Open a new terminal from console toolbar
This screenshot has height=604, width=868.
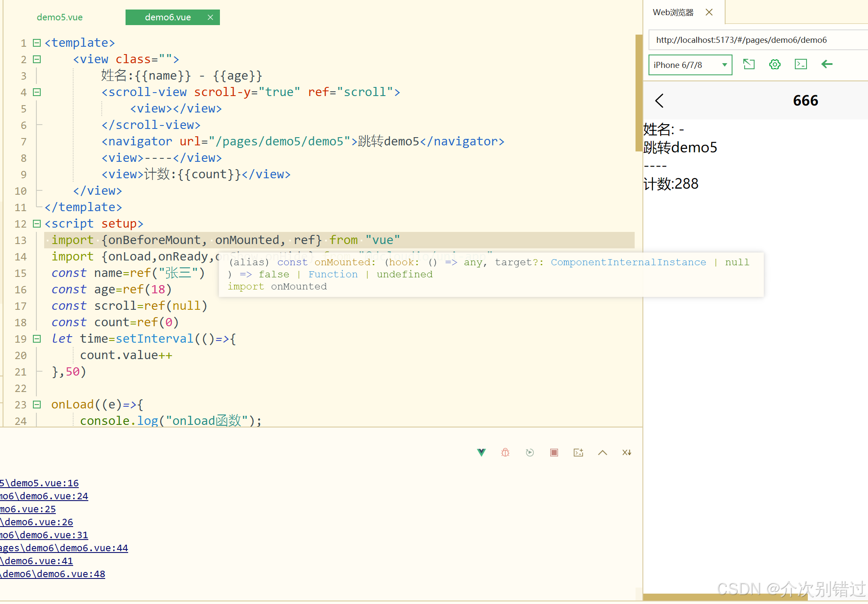(578, 453)
